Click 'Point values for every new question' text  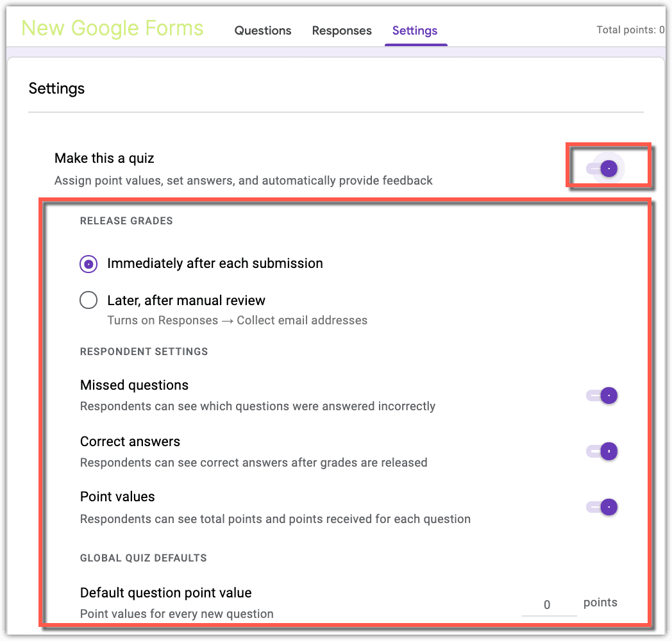click(x=176, y=613)
